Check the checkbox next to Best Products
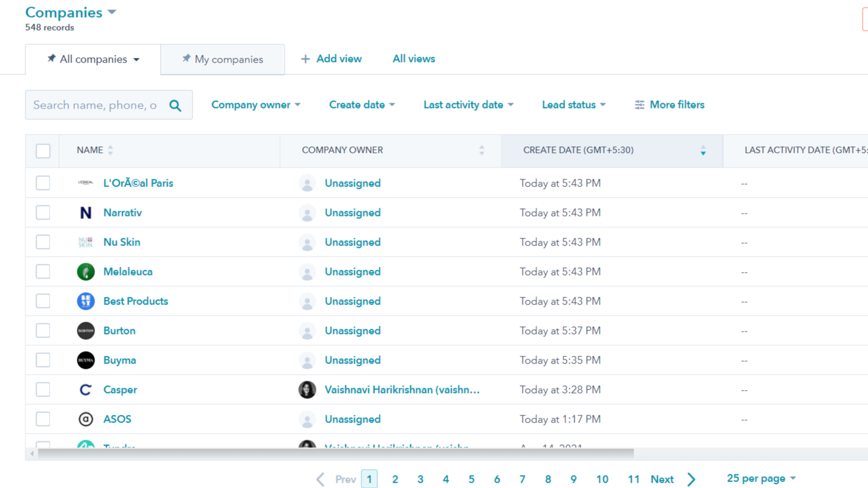Viewport: 868px width, 488px height. point(43,301)
